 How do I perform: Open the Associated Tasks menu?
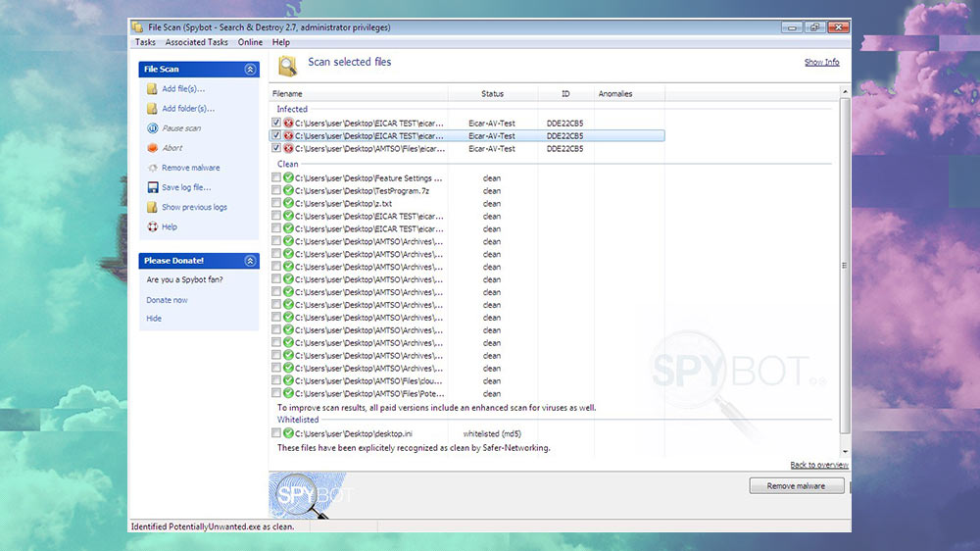point(196,42)
